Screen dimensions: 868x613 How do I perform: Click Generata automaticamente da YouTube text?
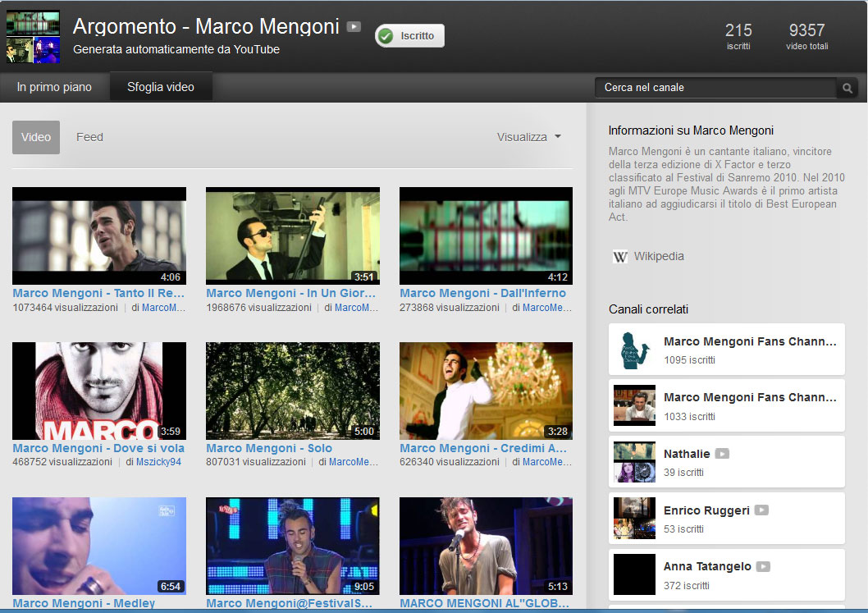click(x=176, y=49)
